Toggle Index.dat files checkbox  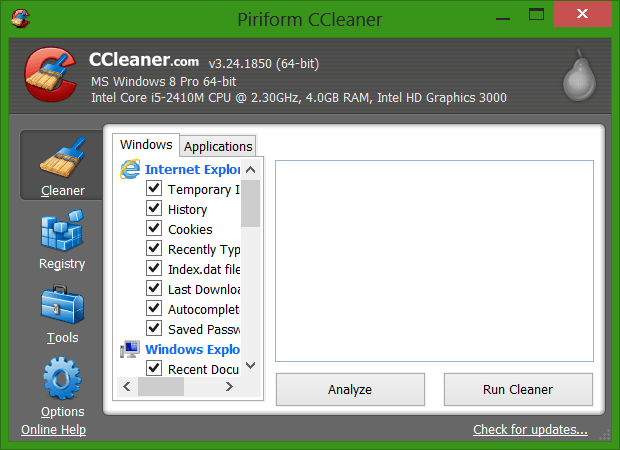click(154, 268)
